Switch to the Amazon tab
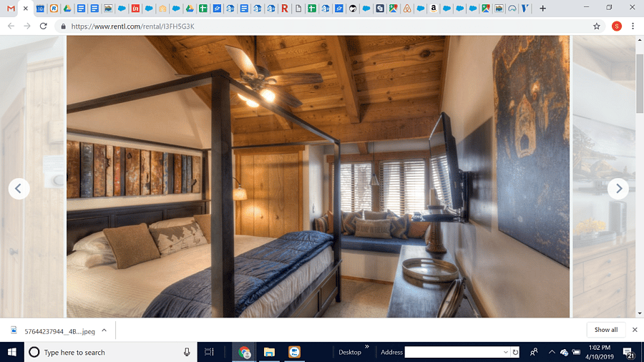 434,8
